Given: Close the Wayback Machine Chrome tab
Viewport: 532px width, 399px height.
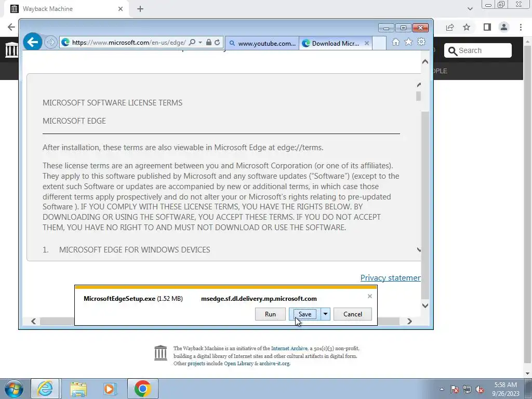Looking at the screenshot, I should [121, 9].
